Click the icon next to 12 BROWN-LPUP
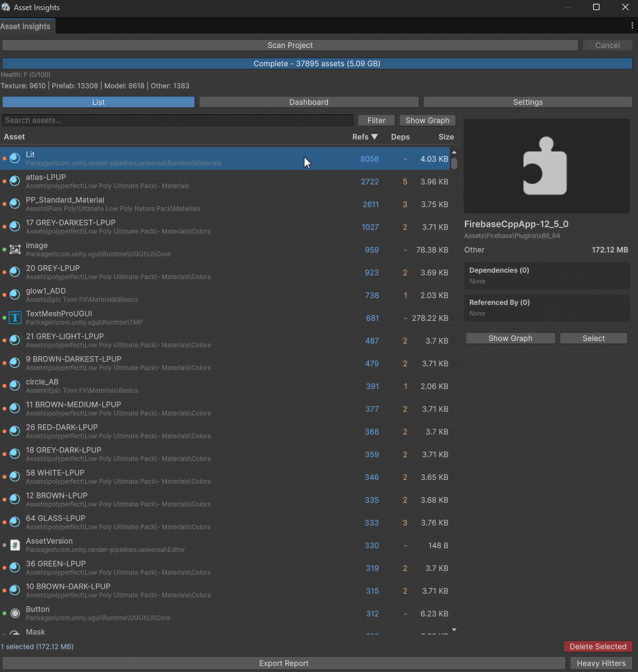Screen dimensions: 638x672 click(x=15, y=499)
